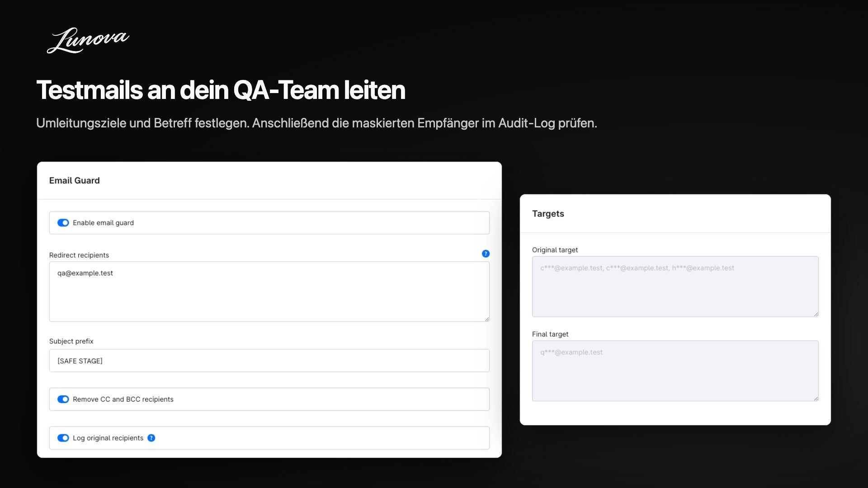Viewport: 868px width, 488px height.
Task: Click the Final target text area
Action: tap(675, 371)
